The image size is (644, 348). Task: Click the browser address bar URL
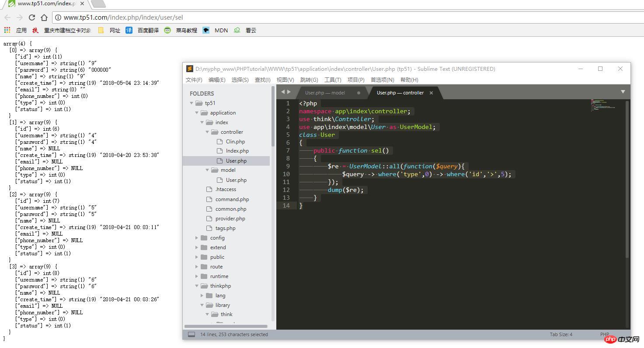point(123,17)
